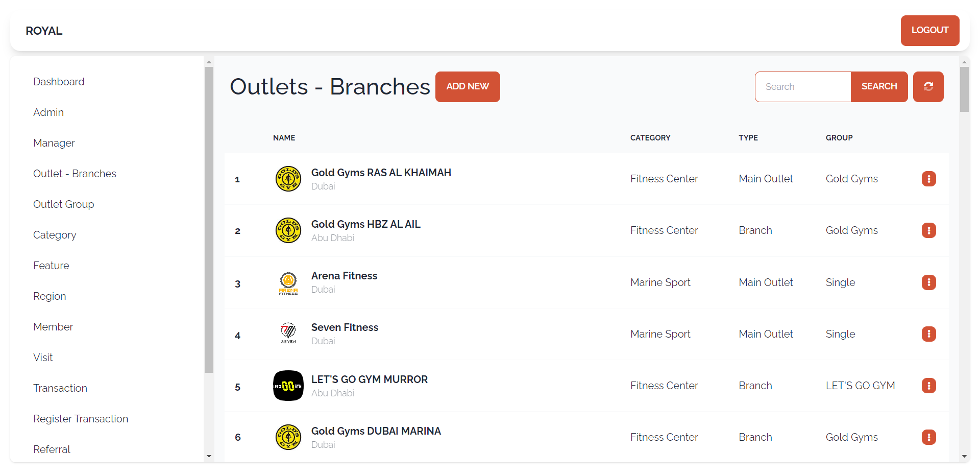980x476 pixels.
Task: Focus the Search input field
Action: pos(803,87)
